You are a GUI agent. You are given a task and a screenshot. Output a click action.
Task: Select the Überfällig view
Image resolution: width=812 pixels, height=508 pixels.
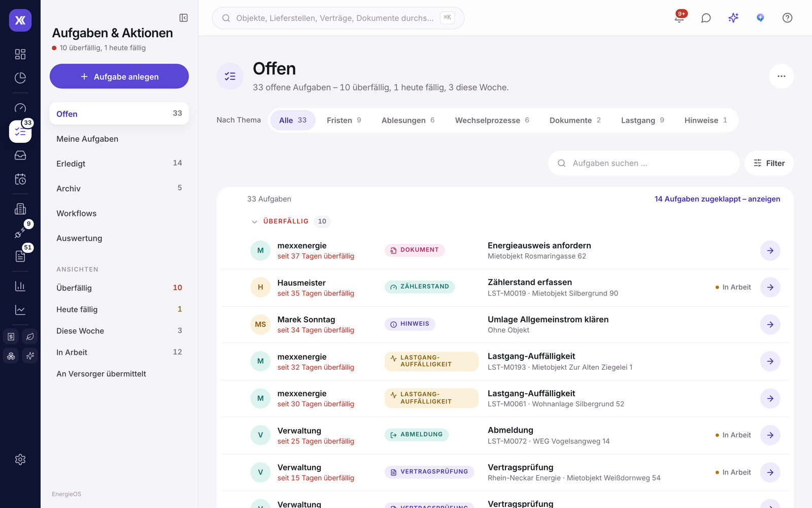119,288
